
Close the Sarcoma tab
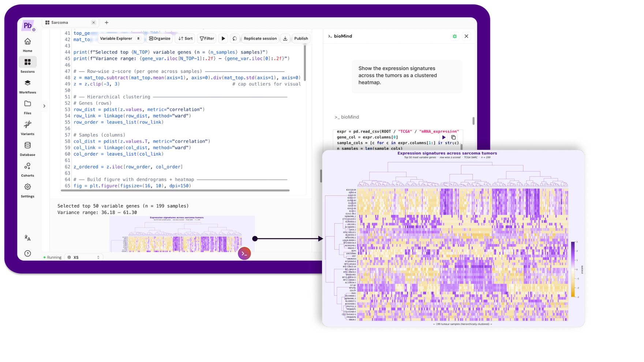[x=94, y=23]
